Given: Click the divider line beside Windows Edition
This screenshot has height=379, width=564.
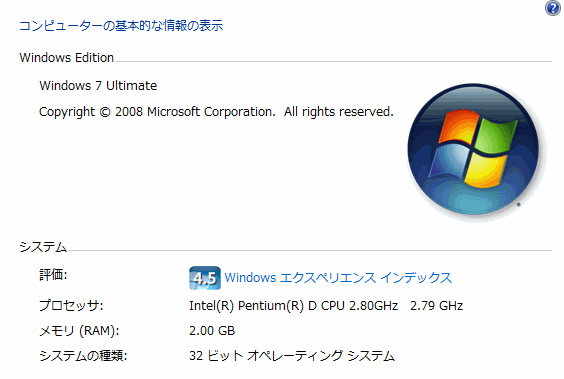Looking at the screenshot, I should pos(334,61).
